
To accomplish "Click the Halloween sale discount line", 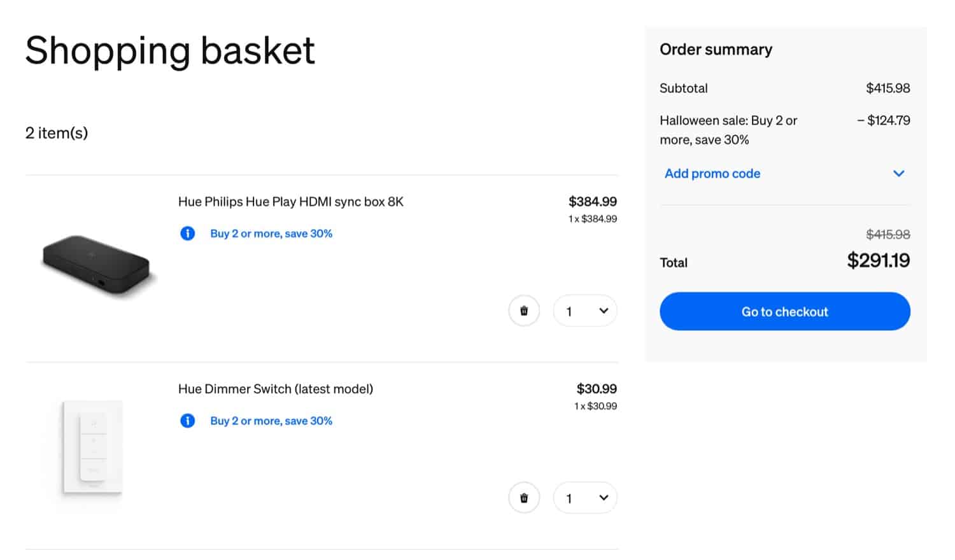I will (728, 130).
